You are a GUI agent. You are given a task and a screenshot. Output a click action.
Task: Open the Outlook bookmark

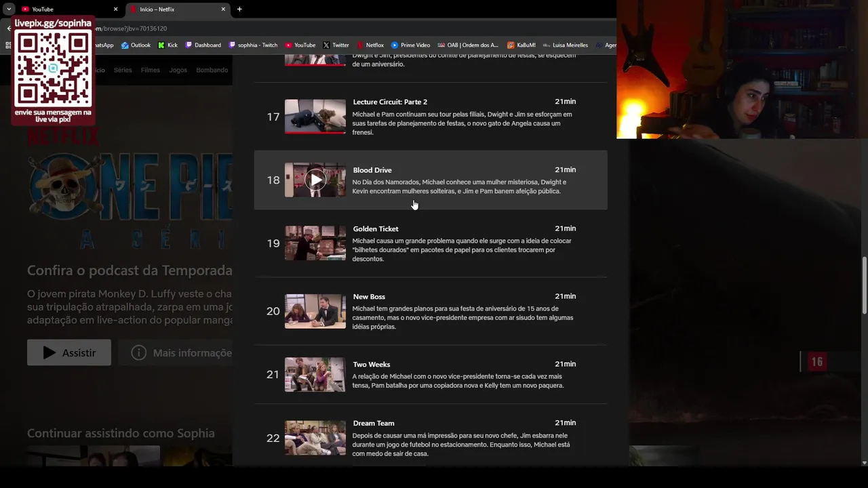pos(136,45)
